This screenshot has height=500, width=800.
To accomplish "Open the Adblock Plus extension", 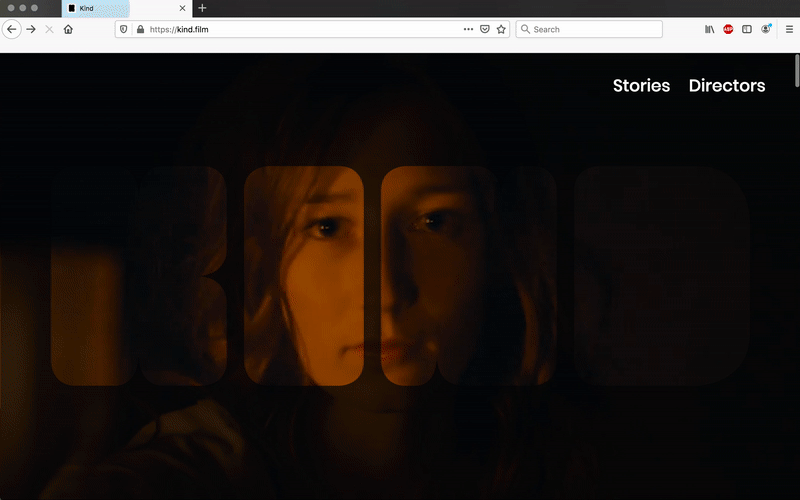I will [x=728, y=29].
